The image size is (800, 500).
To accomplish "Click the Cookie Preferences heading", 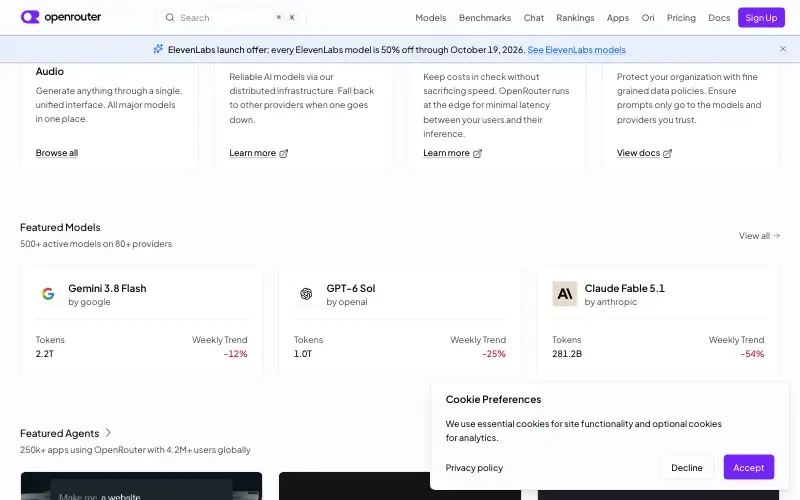I will click(x=493, y=399).
